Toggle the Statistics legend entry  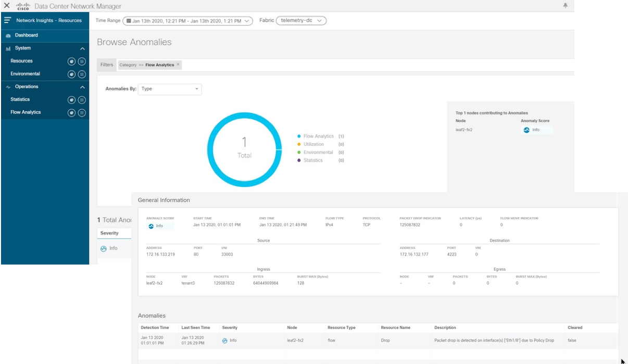coord(313,160)
